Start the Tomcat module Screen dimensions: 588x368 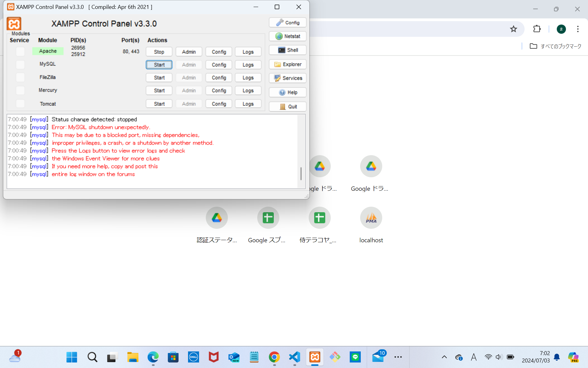[159, 104]
